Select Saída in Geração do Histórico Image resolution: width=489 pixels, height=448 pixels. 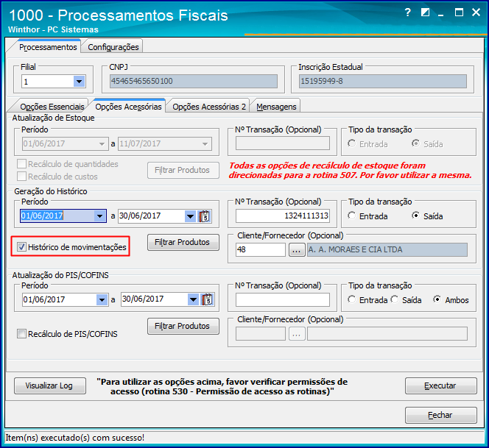415,216
